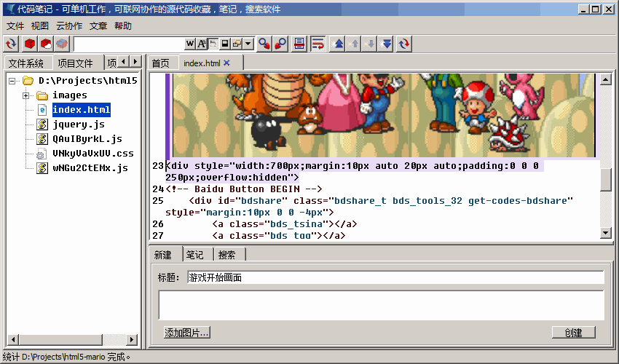Toggle the word wrap toolbar button
Viewport: 619px width, 364px height.
coord(318,44)
